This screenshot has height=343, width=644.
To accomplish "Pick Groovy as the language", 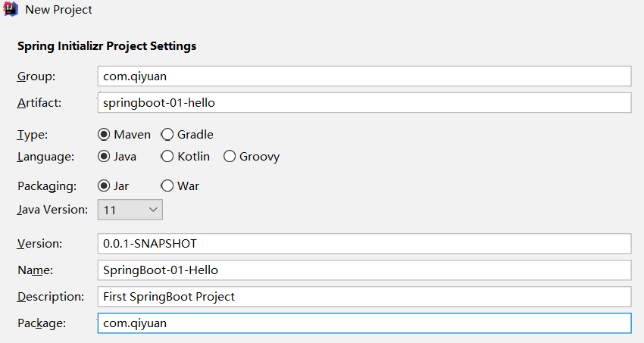I will coord(230,157).
